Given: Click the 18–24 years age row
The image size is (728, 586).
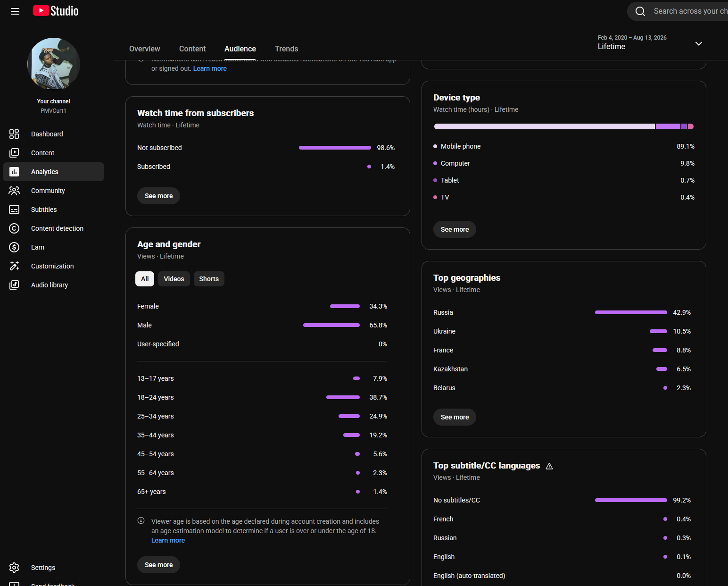Looking at the screenshot, I should coord(262,397).
